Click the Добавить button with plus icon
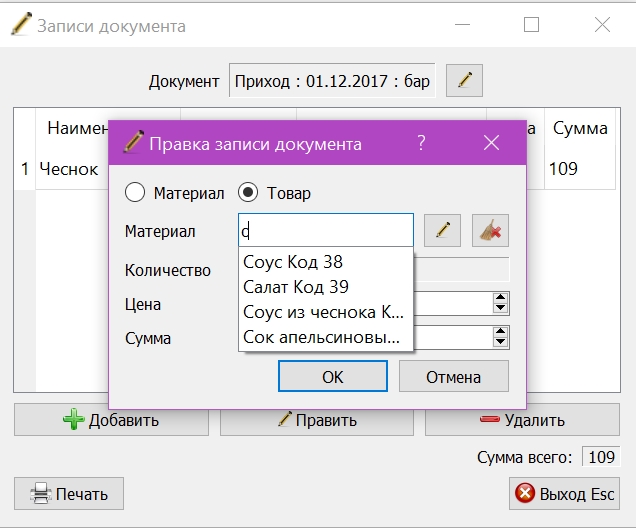 click(x=111, y=420)
